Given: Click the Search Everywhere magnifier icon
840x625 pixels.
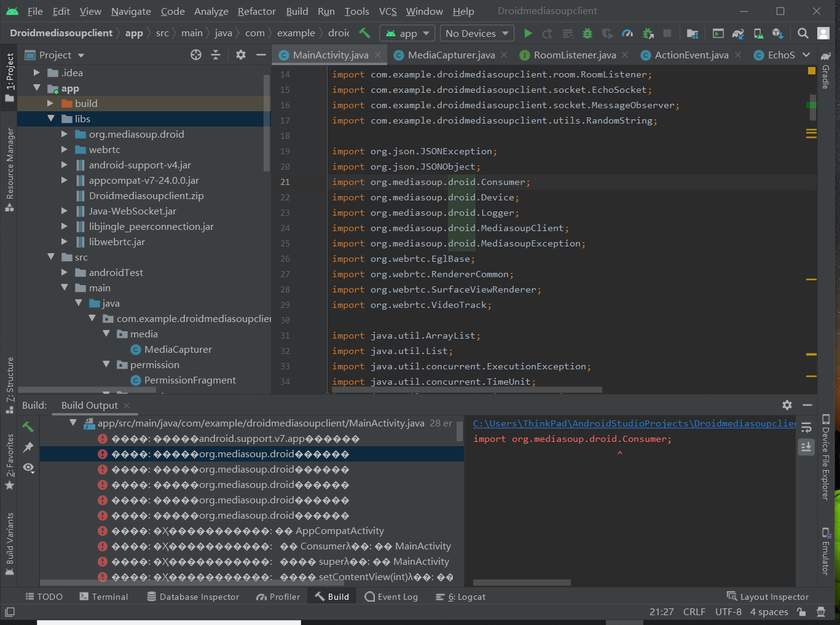Looking at the screenshot, I should (x=803, y=33).
